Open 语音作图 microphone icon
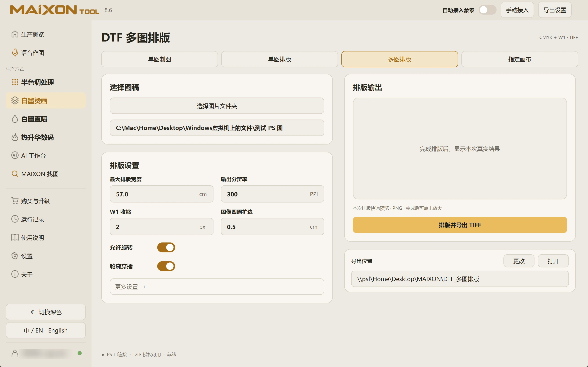 click(15, 53)
